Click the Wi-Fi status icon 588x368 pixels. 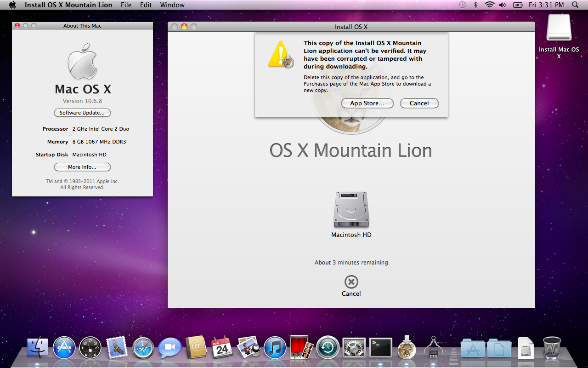tap(490, 5)
